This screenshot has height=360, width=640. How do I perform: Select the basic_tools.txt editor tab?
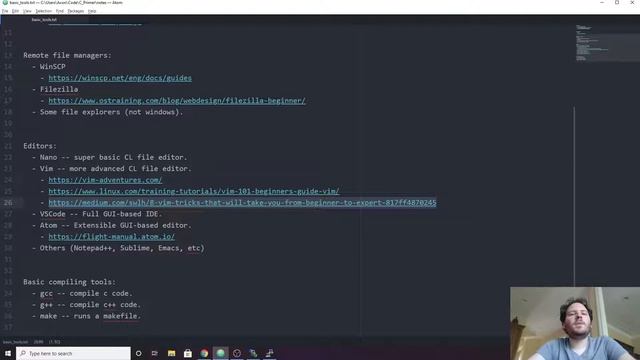(x=44, y=20)
